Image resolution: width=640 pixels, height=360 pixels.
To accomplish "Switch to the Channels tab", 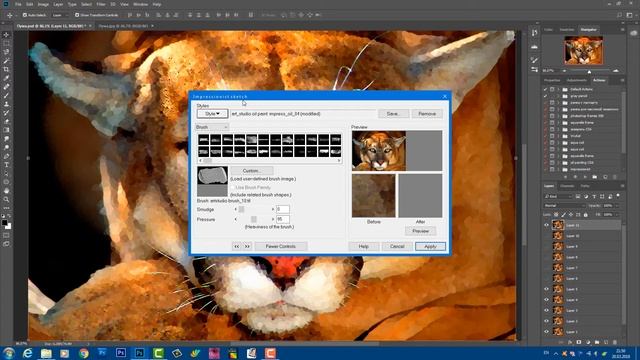I will tap(567, 186).
